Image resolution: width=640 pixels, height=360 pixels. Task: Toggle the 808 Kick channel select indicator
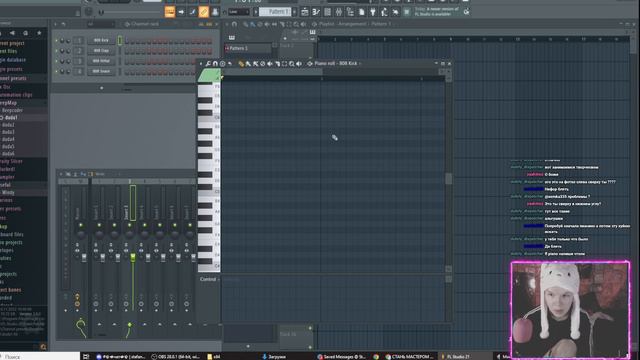(x=120, y=40)
